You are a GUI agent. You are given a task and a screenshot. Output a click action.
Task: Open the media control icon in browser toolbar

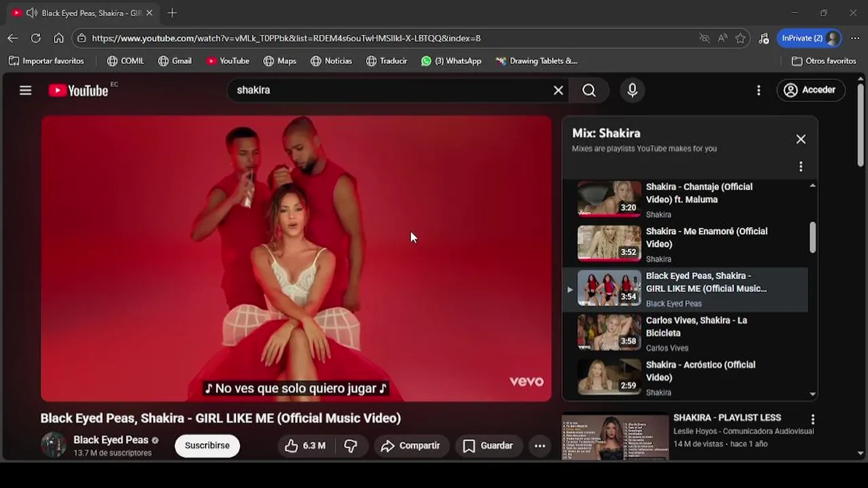coord(764,39)
